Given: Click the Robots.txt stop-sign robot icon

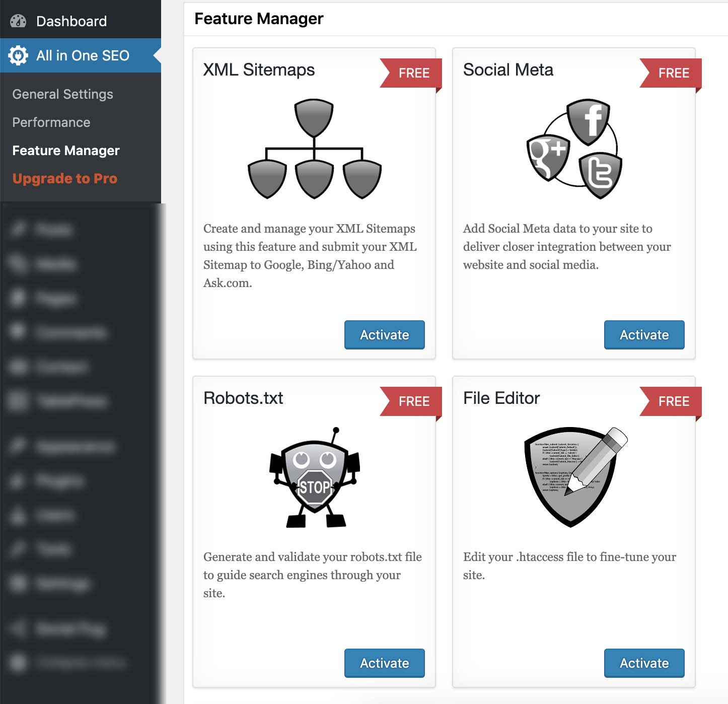Looking at the screenshot, I should click(315, 477).
